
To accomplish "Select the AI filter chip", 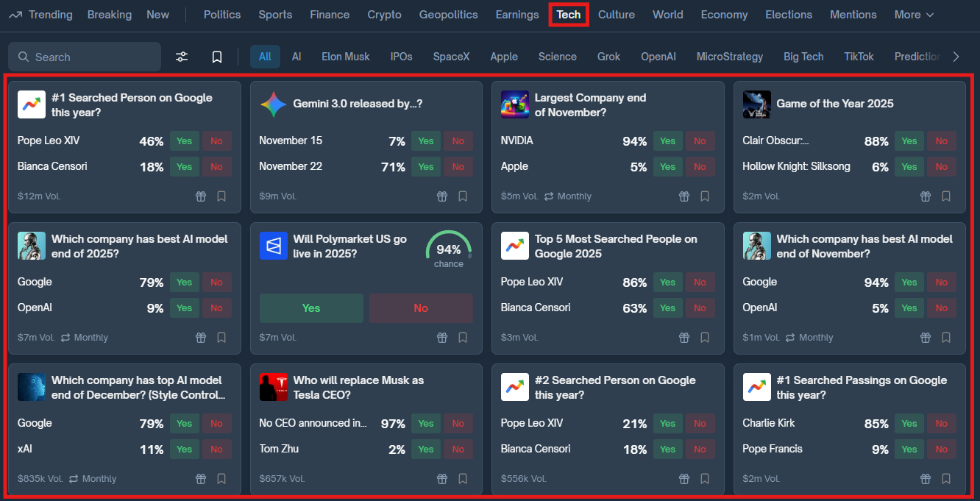I will coord(296,56).
